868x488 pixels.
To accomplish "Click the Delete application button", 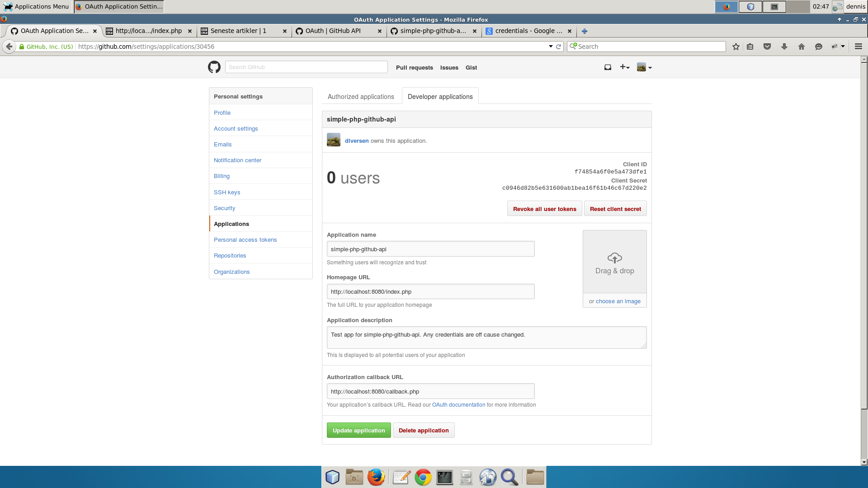I will coord(424,430).
